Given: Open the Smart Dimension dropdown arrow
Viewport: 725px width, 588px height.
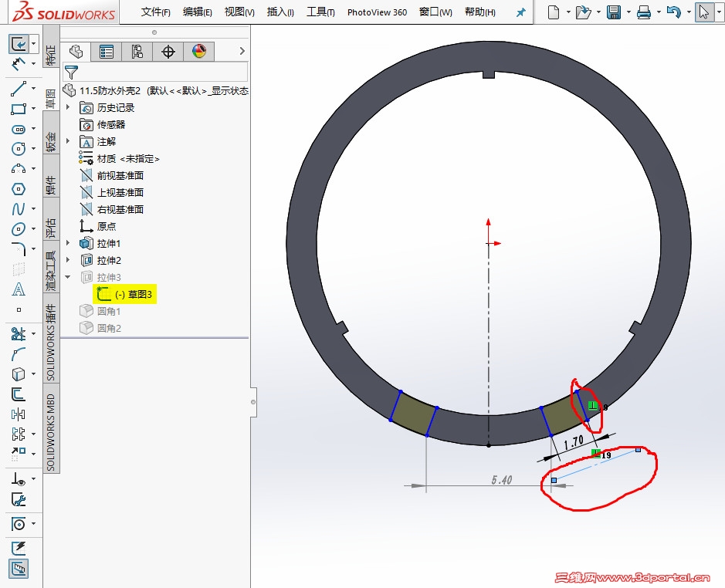Looking at the screenshot, I should (x=33, y=63).
